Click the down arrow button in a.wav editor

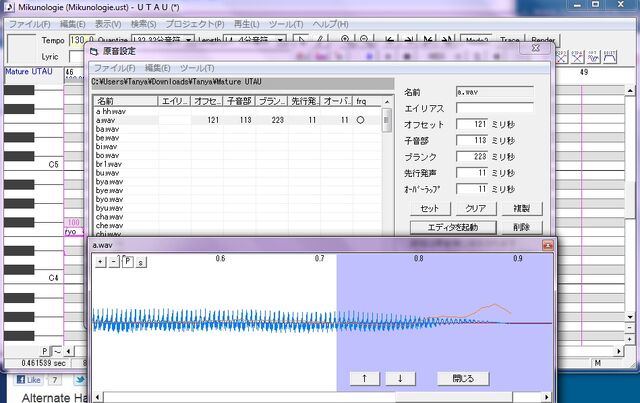[400, 379]
